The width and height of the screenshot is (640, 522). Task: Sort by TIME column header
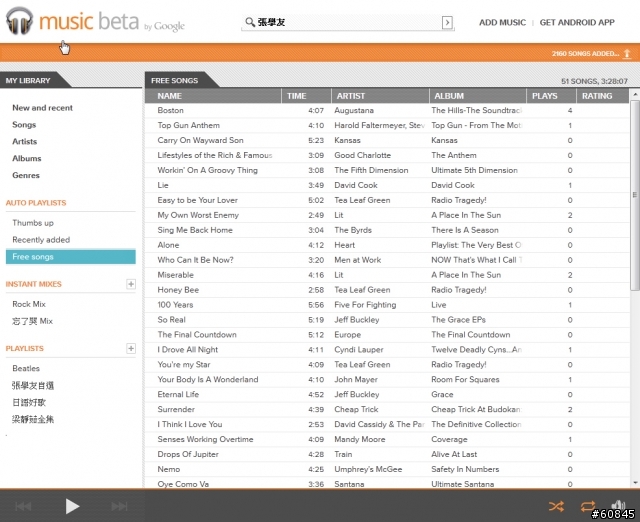[306, 96]
